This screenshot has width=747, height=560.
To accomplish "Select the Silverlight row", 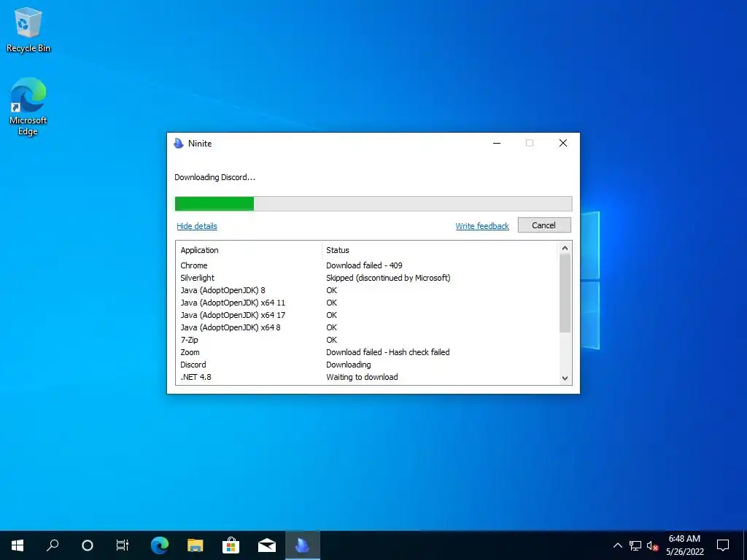I will coord(367,278).
